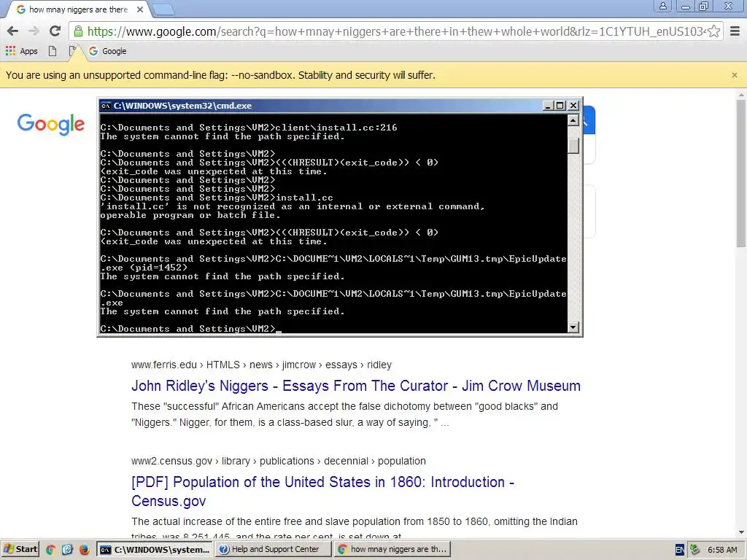Screen dimensions: 747x560
Task: Click the EN language indicator in the taskbar
Action: (x=680, y=550)
